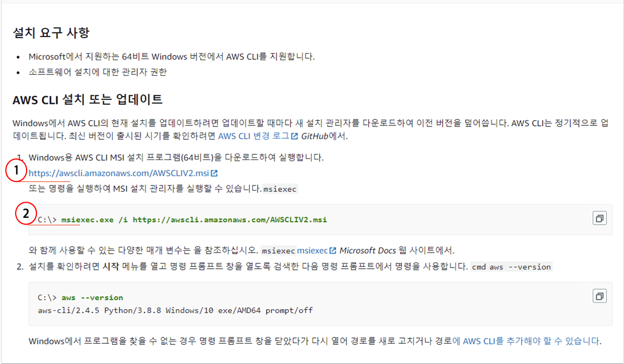Screen dimensions: 624x364
Task: Click the bullet about 64비트 Windows 버전 support
Action: [172, 57]
